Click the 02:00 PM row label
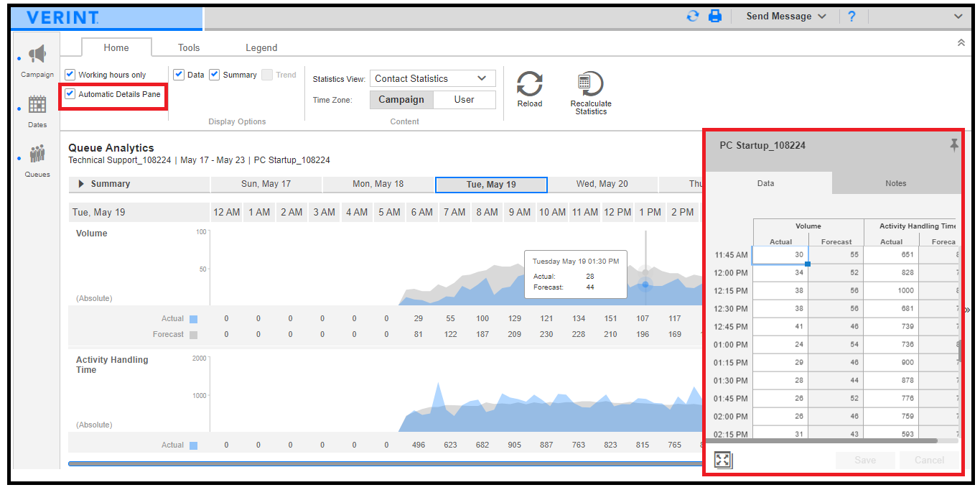980x490 pixels. click(730, 417)
